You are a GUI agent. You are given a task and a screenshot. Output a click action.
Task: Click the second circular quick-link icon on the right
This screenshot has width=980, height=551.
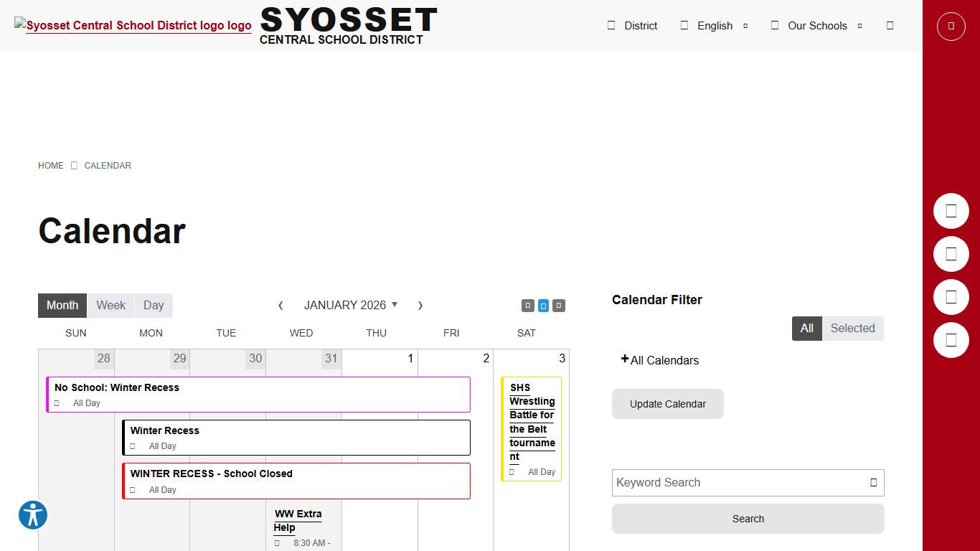pyautogui.click(x=951, y=254)
